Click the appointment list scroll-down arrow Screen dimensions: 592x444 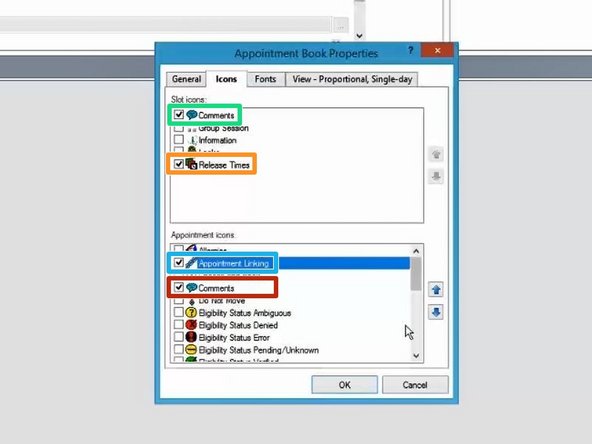coord(416,356)
